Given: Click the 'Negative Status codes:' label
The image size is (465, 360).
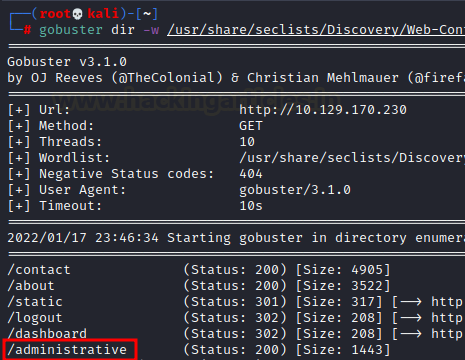Looking at the screenshot, I should pyautogui.click(x=127, y=174).
